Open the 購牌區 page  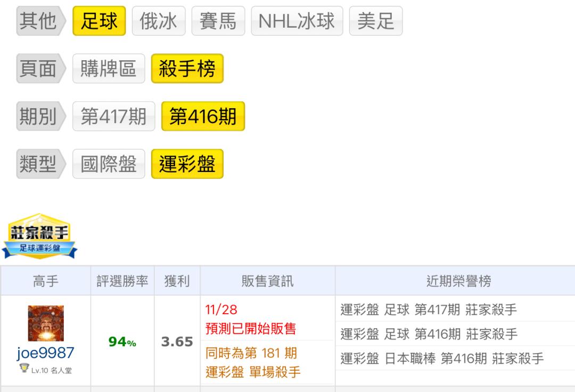(x=109, y=69)
